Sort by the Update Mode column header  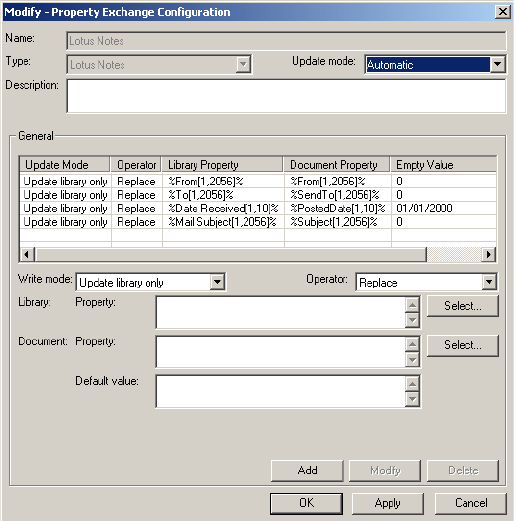[x=65, y=165]
